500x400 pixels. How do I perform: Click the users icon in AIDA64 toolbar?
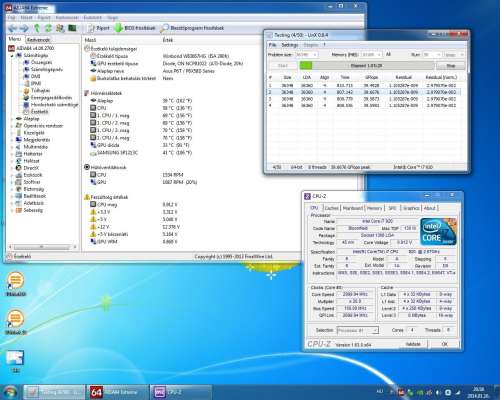(x=60, y=28)
